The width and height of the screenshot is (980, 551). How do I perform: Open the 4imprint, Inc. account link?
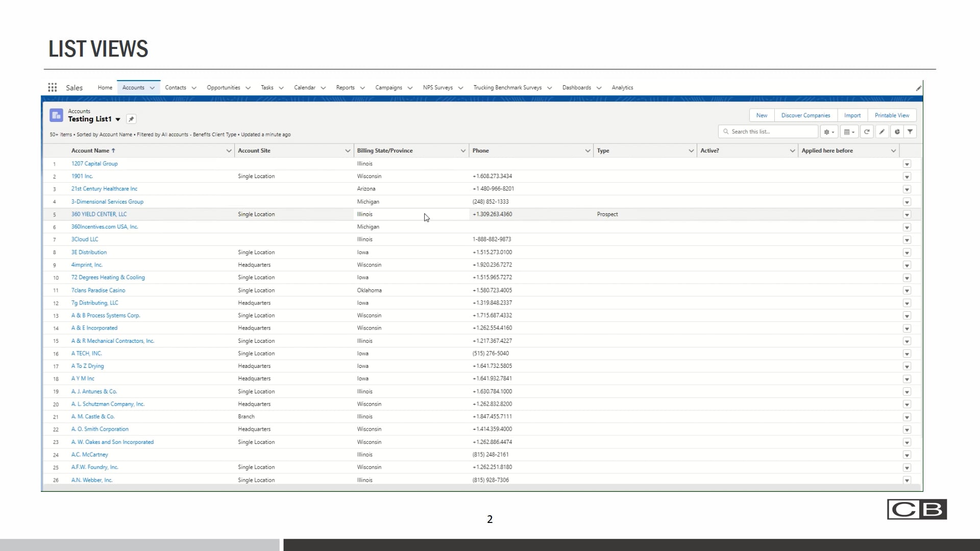point(87,265)
